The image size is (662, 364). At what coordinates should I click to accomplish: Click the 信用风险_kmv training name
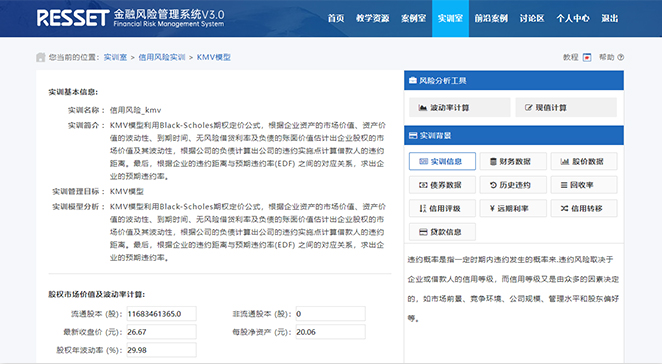[x=135, y=110]
